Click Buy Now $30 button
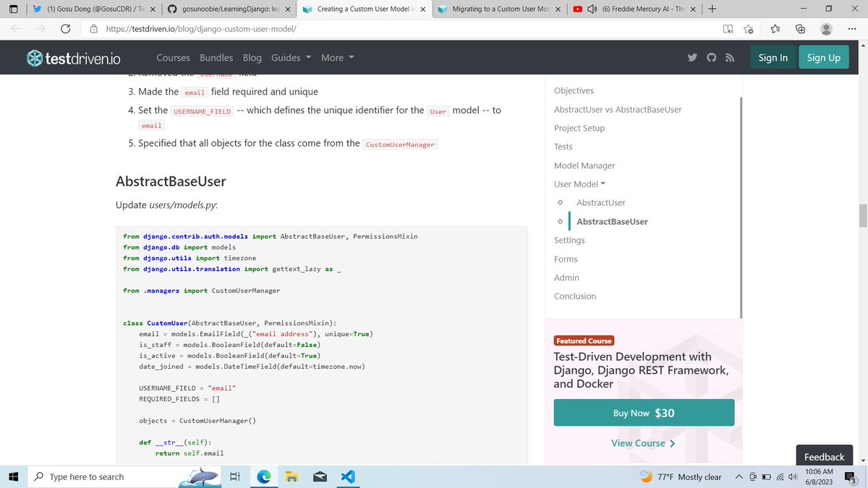The image size is (868, 488). coord(644,413)
